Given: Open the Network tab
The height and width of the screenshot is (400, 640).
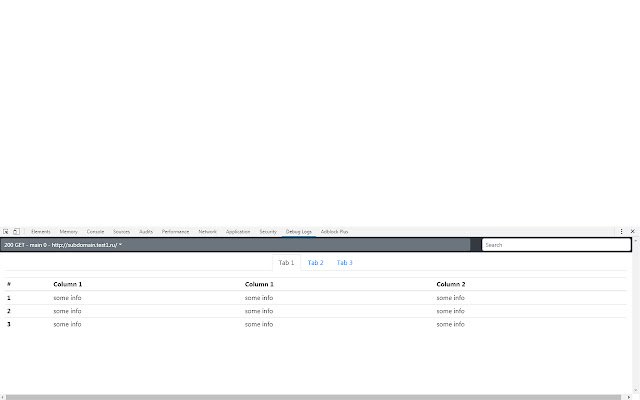Looking at the screenshot, I should tap(207, 231).
